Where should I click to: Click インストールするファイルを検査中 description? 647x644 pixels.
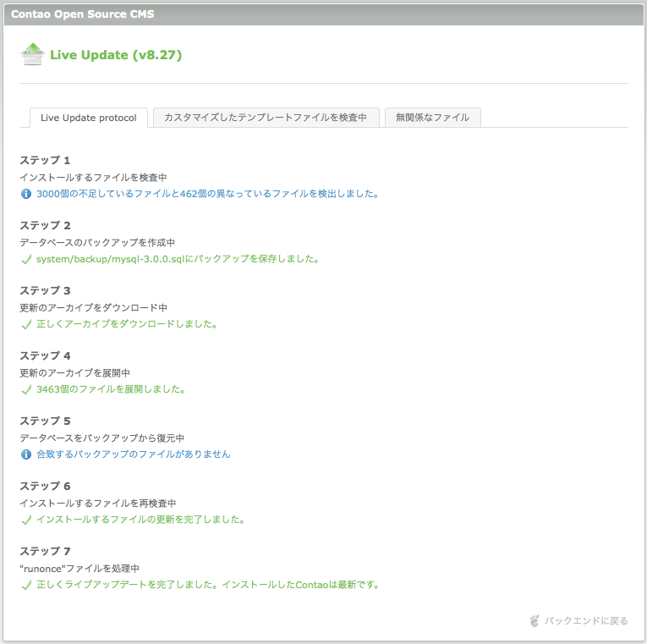[x=93, y=178]
